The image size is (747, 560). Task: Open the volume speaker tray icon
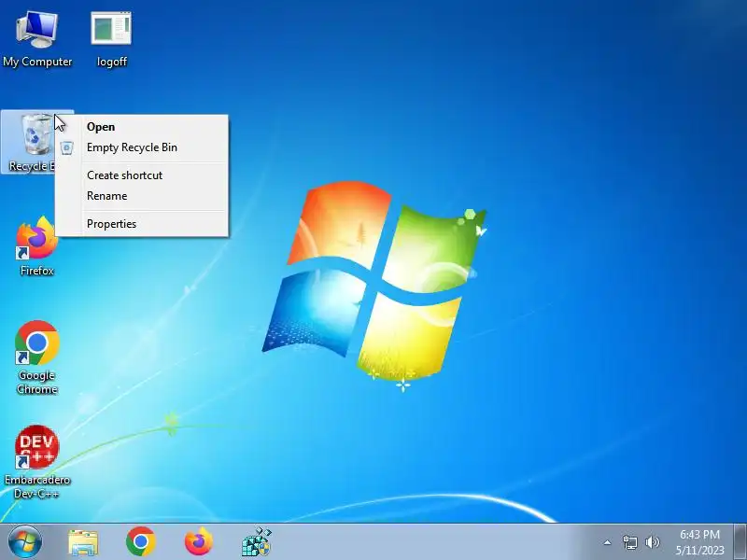coord(652,542)
